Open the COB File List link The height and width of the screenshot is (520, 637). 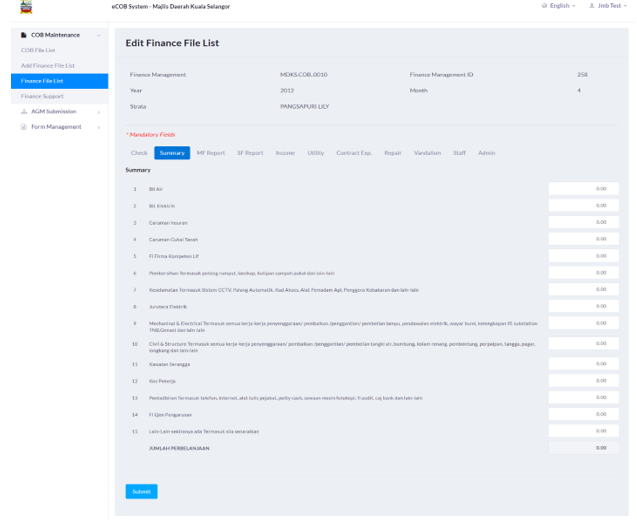point(38,49)
